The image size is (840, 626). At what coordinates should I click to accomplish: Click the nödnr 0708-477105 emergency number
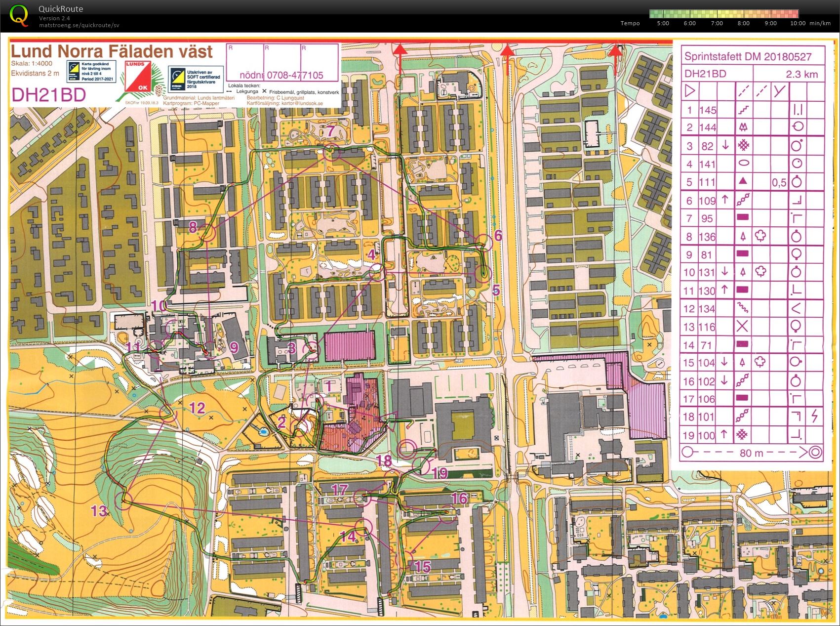[281, 75]
